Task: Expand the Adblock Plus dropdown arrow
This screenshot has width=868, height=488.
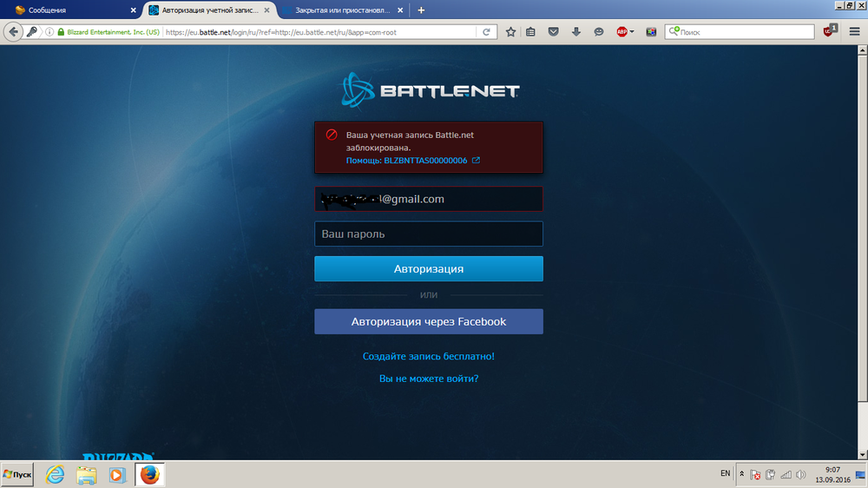Action: pyautogui.click(x=632, y=32)
